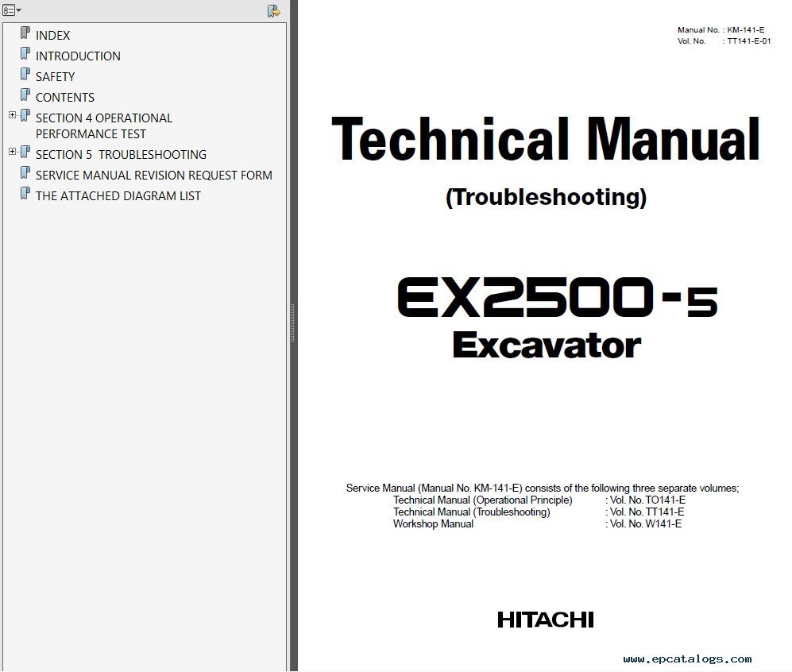Open the bookmarks options dropdown menu

(12, 10)
